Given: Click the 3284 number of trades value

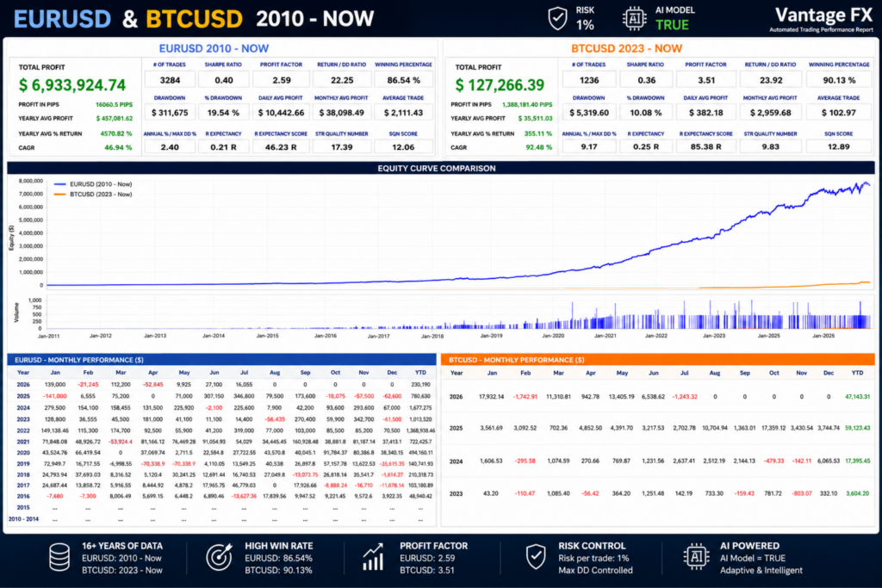Looking at the screenshot, I should coord(170,80).
